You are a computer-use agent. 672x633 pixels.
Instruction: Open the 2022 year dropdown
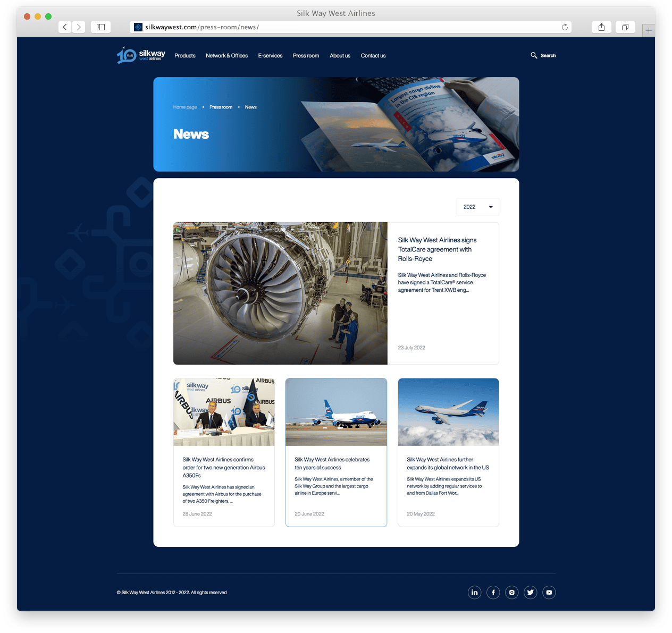pyautogui.click(x=478, y=207)
